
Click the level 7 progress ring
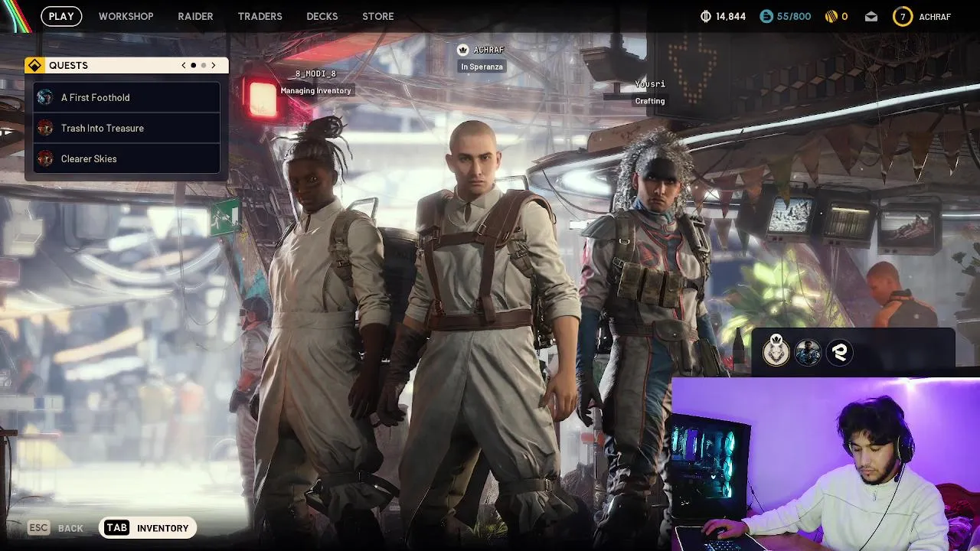click(903, 16)
